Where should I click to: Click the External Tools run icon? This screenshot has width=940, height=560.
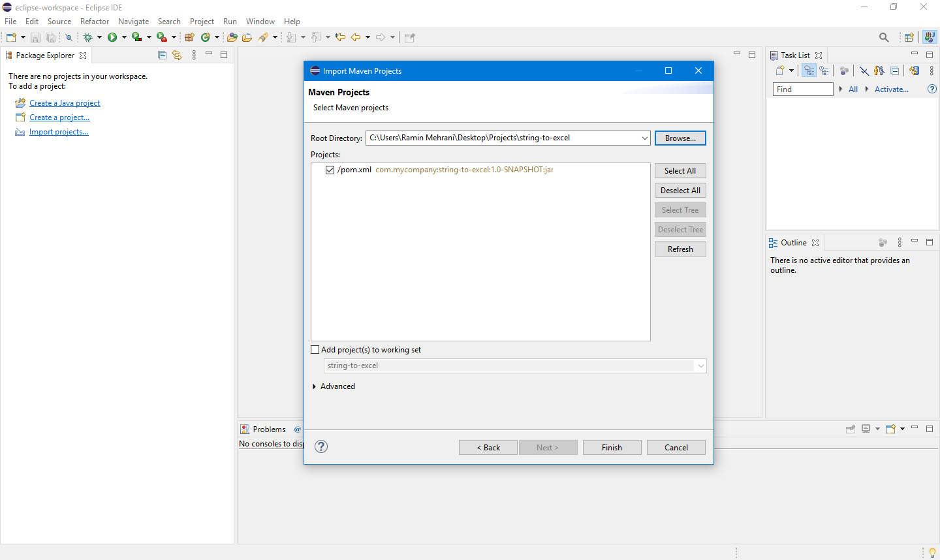(162, 37)
